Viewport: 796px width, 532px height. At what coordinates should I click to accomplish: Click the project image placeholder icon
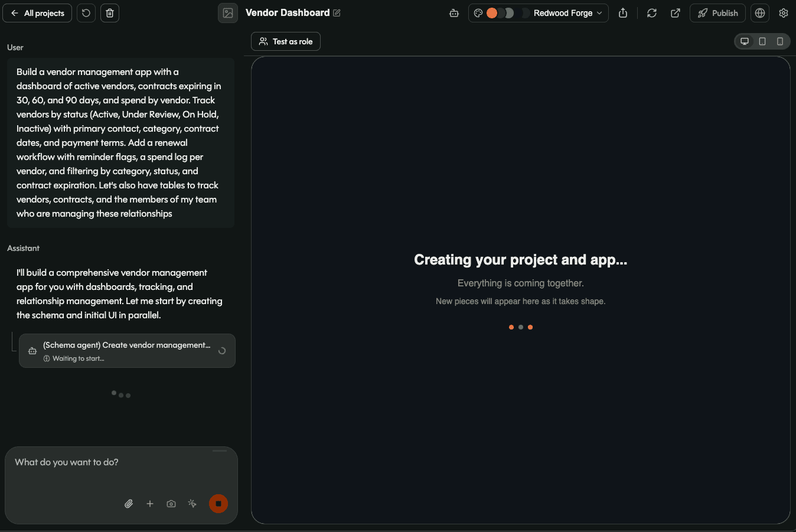tap(228, 13)
